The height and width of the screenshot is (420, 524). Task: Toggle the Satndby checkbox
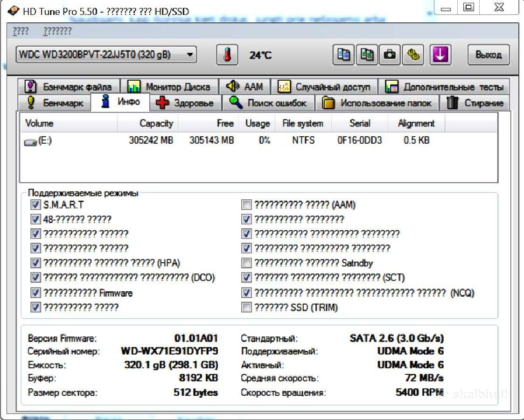pos(246,263)
